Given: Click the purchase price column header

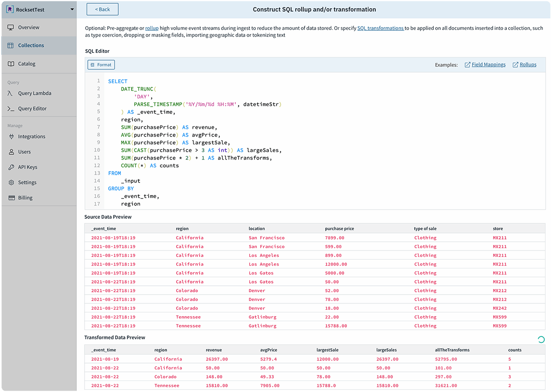Looking at the screenshot, I should pyautogui.click(x=339, y=228).
